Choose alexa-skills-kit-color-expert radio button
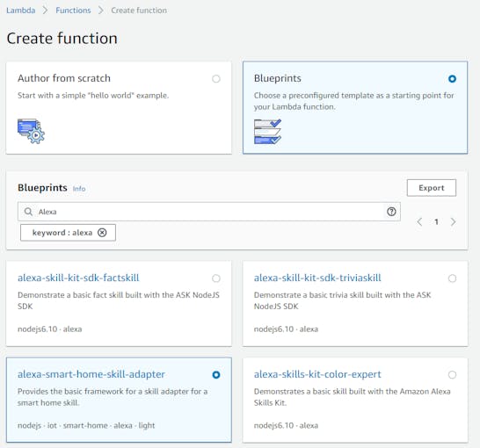The width and height of the screenshot is (480, 448). pyautogui.click(x=452, y=374)
